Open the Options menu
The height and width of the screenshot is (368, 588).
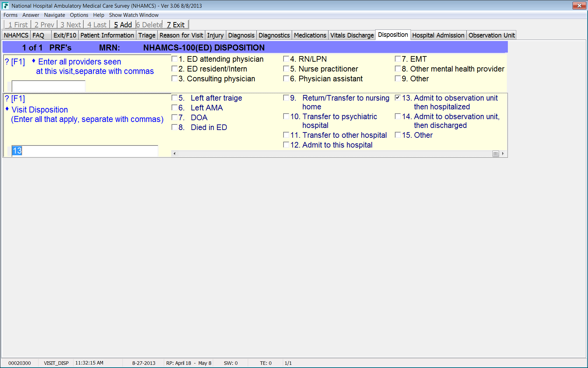click(x=79, y=15)
